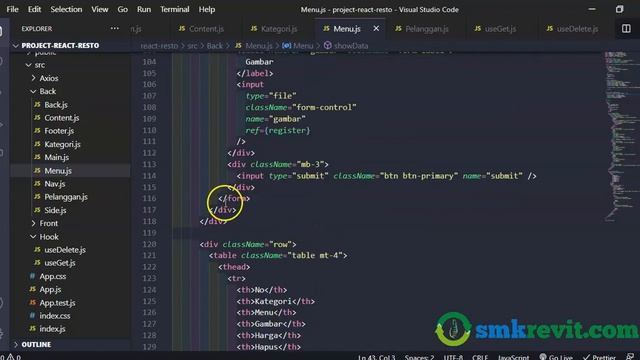Open Pelanggan.js in the explorer
The image size is (640, 360).
(66, 197)
